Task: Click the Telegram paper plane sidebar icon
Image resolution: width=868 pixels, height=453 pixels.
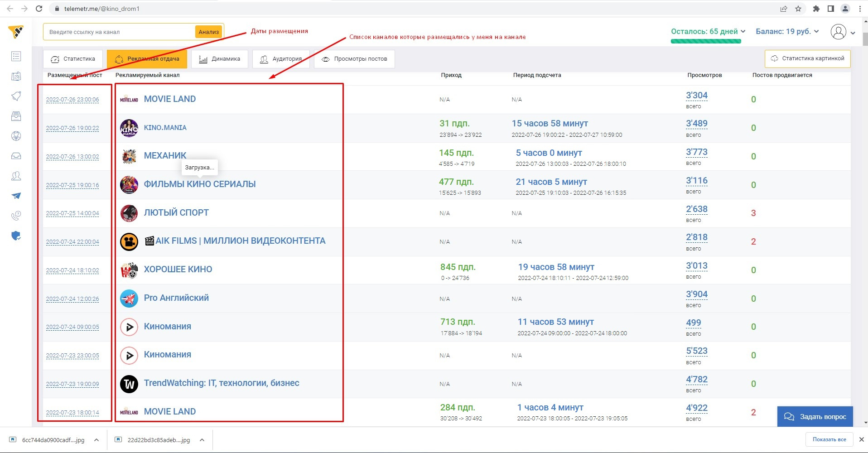Action: point(16,196)
